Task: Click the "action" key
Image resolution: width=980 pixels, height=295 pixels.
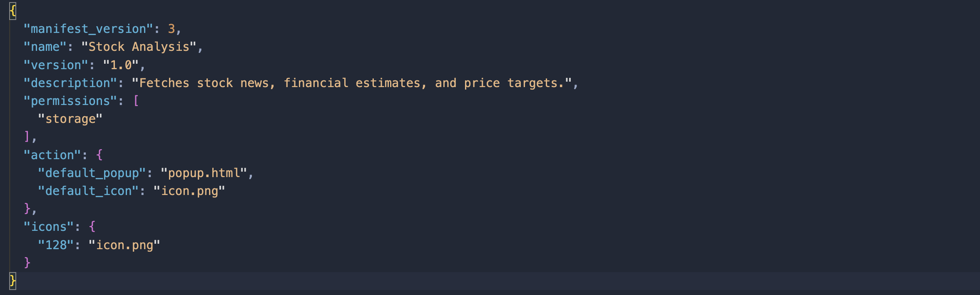Action: click(x=52, y=155)
